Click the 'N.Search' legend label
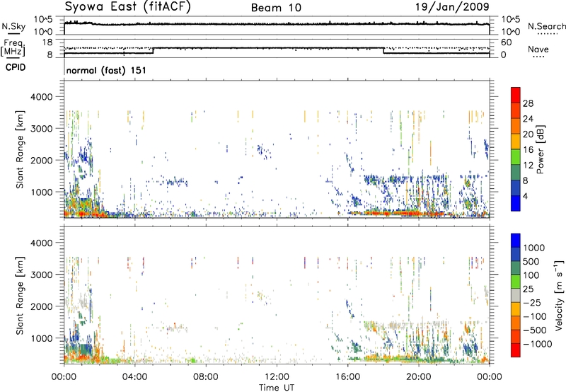 tap(547, 26)
